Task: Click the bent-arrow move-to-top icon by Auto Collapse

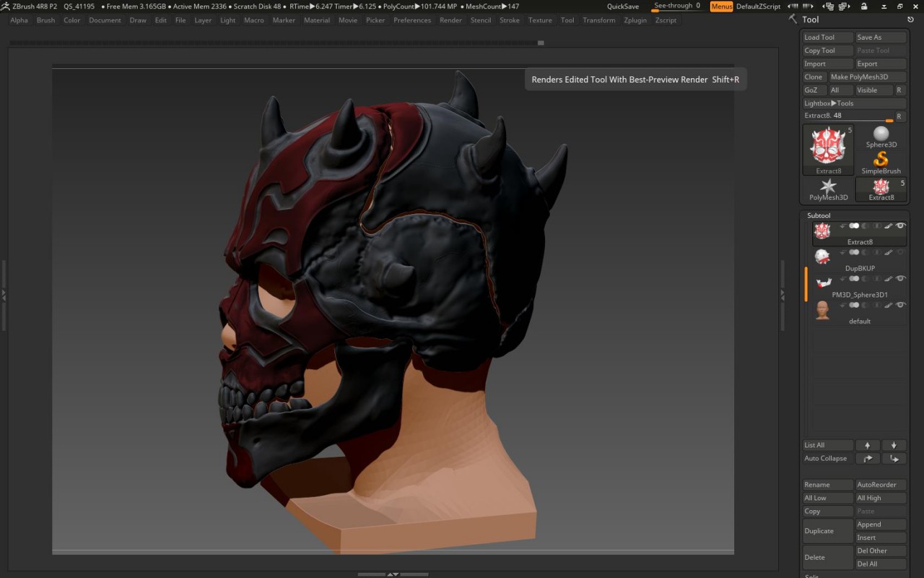Action: 867,458
